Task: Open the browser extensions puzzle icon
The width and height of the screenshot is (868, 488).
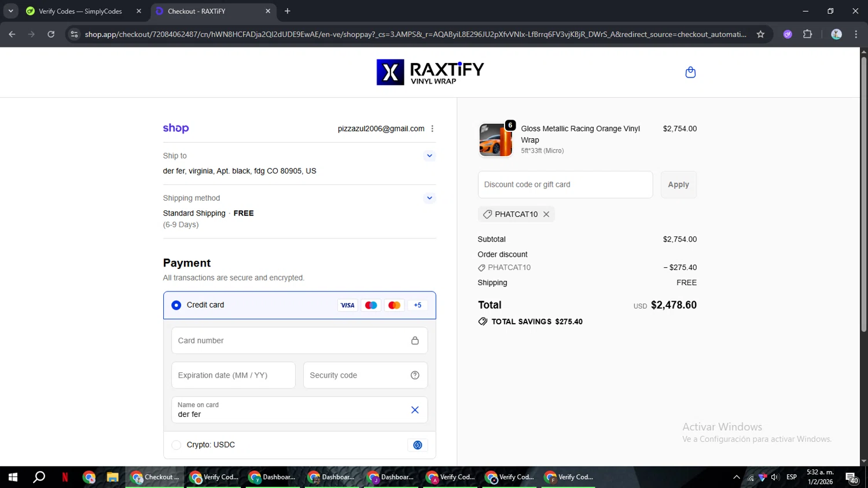Action: click(808, 34)
